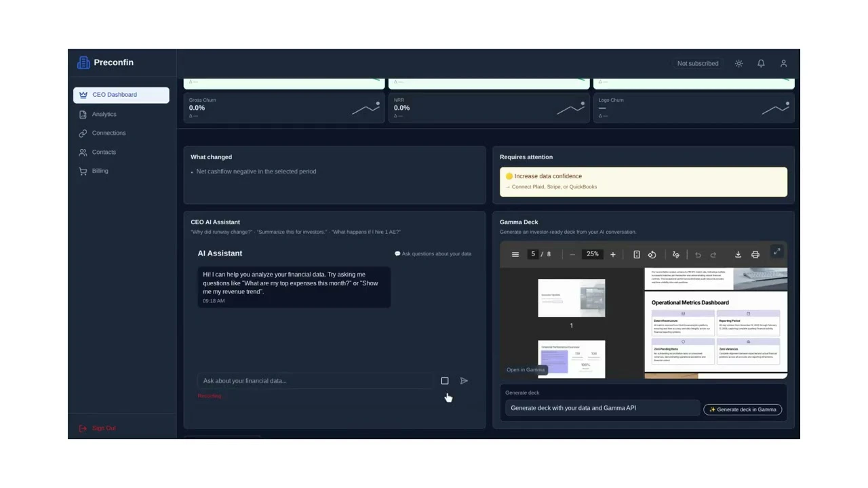Click the Sign Out arrow icon
The image size is (868, 488).
coord(83,428)
